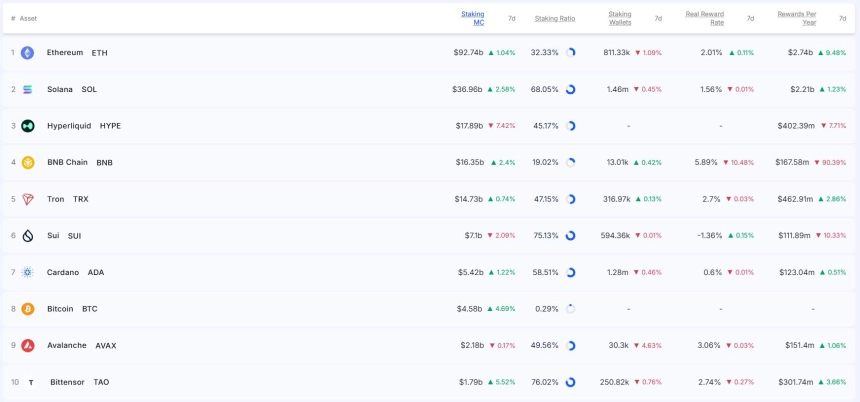Open the Tron asset name
The width and height of the screenshot is (860, 402).
point(55,199)
